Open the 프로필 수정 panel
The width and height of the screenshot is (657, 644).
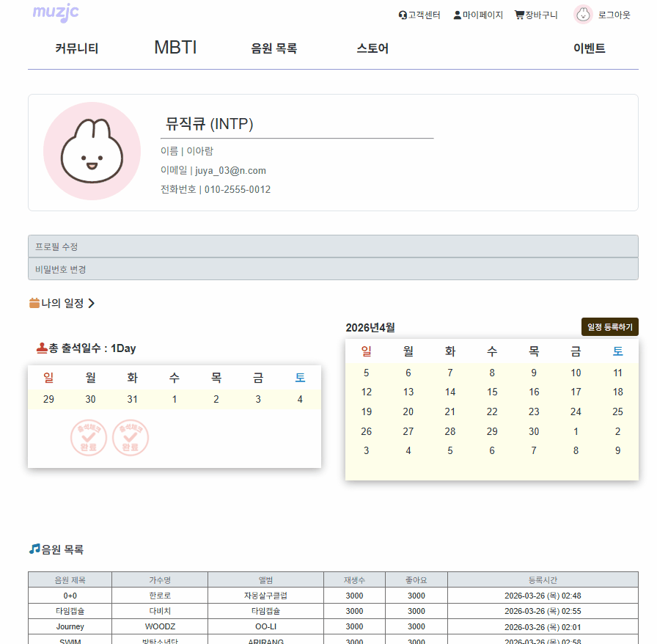tap(333, 246)
